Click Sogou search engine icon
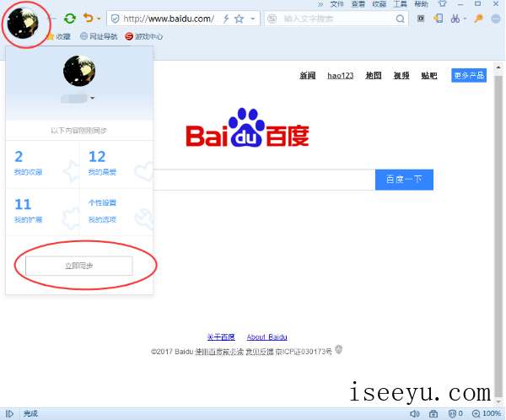The height and width of the screenshot is (420, 506). (272, 19)
